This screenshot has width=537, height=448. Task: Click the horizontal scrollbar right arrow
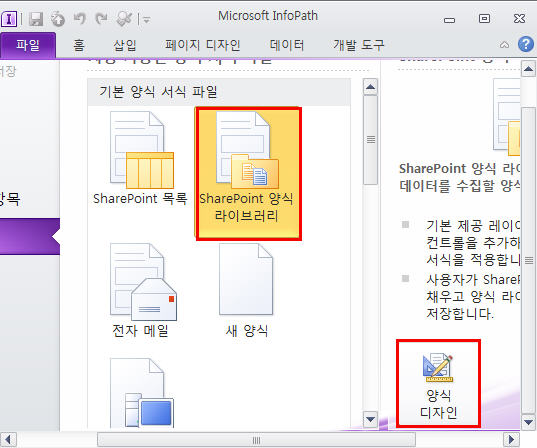(x=512, y=439)
